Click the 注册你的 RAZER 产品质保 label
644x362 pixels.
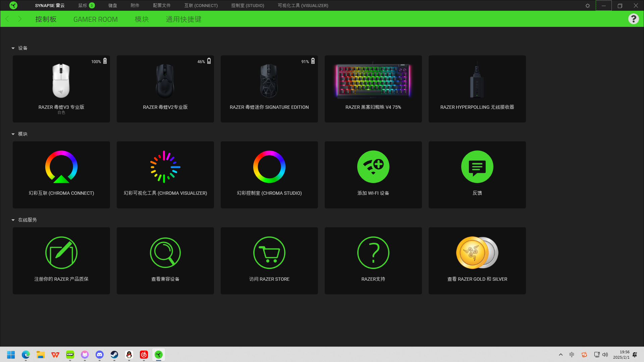click(x=61, y=279)
